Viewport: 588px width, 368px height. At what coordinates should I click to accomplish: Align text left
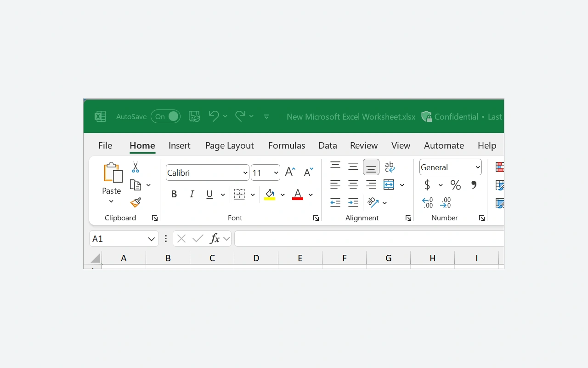click(x=335, y=185)
